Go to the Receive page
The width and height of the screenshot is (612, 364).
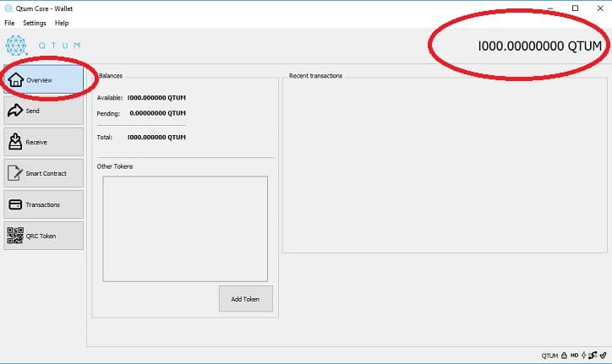[43, 142]
